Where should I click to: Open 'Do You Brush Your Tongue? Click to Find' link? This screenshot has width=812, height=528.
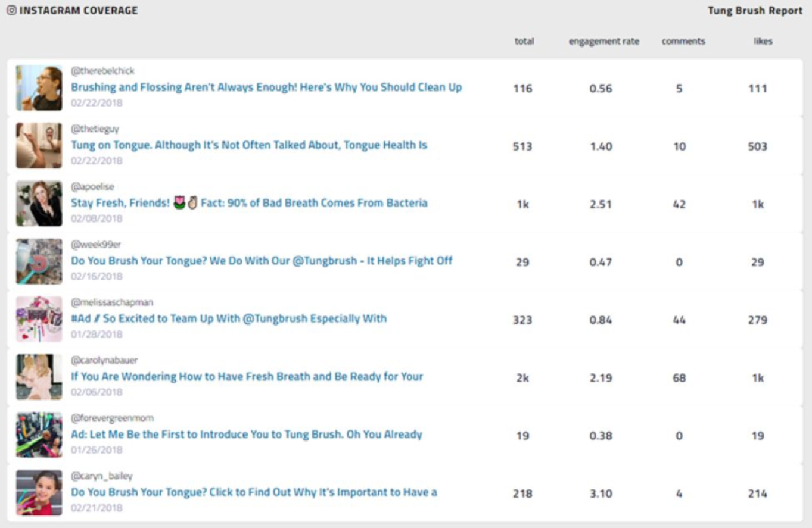pyautogui.click(x=254, y=492)
